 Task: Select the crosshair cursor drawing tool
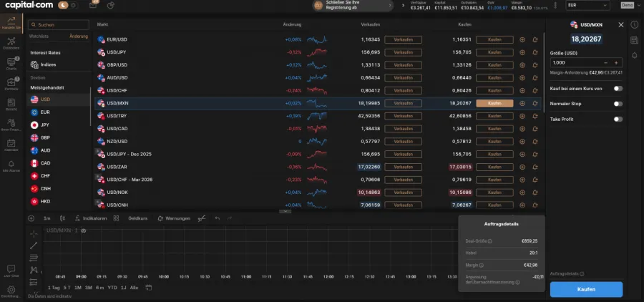[34, 233]
